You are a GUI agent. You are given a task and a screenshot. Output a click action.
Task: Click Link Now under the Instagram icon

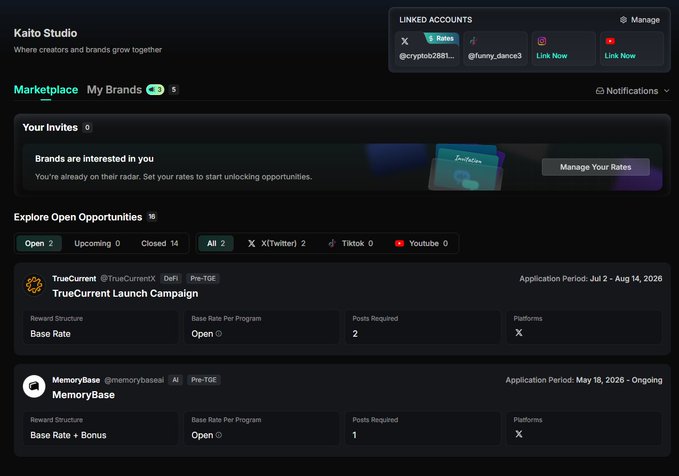[x=552, y=56]
